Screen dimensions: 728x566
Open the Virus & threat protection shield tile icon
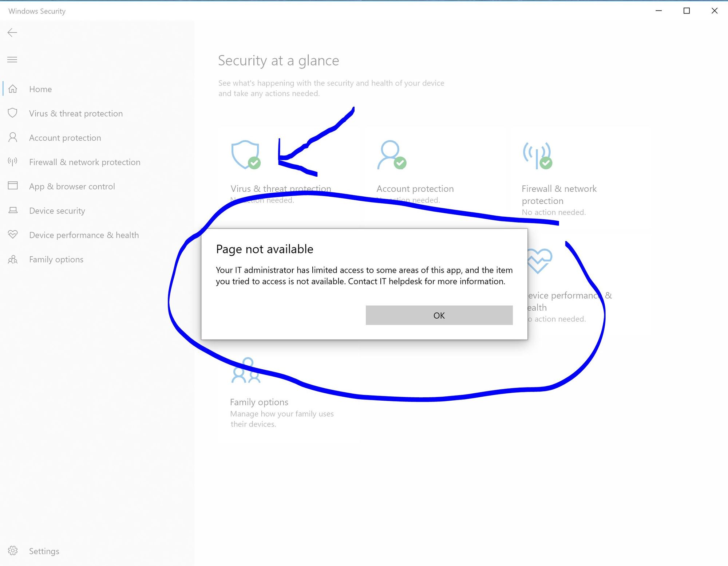click(x=246, y=155)
